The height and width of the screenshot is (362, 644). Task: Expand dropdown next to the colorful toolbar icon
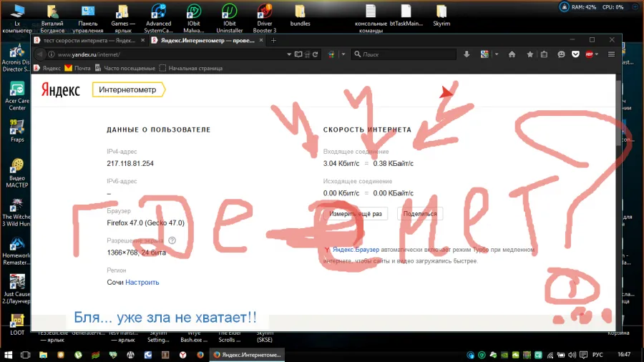coord(343,54)
